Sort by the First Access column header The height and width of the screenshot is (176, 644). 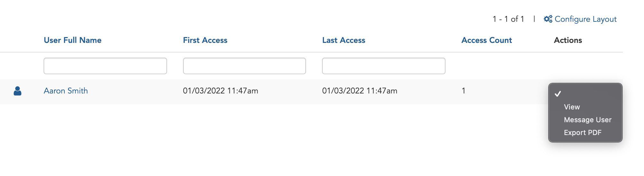(205, 40)
